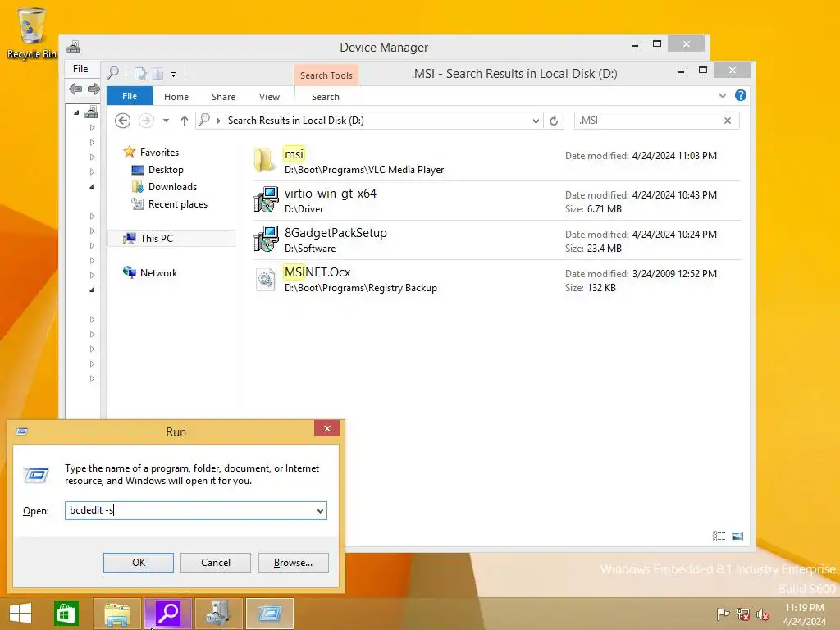Click New folder icon in quick access toolbar

tap(158, 73)
